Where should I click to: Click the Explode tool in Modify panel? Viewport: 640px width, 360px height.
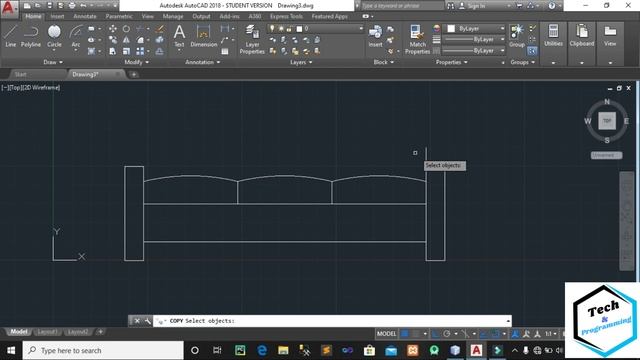coord(160,40)
